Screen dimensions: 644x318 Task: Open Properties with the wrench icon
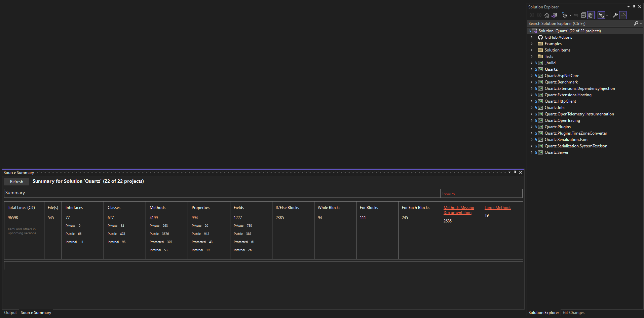[615, 15]
